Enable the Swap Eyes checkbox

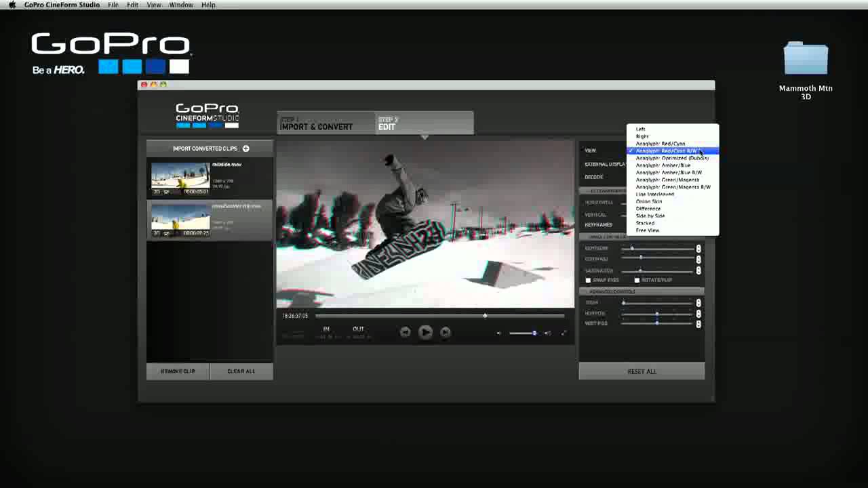(588, 280)
